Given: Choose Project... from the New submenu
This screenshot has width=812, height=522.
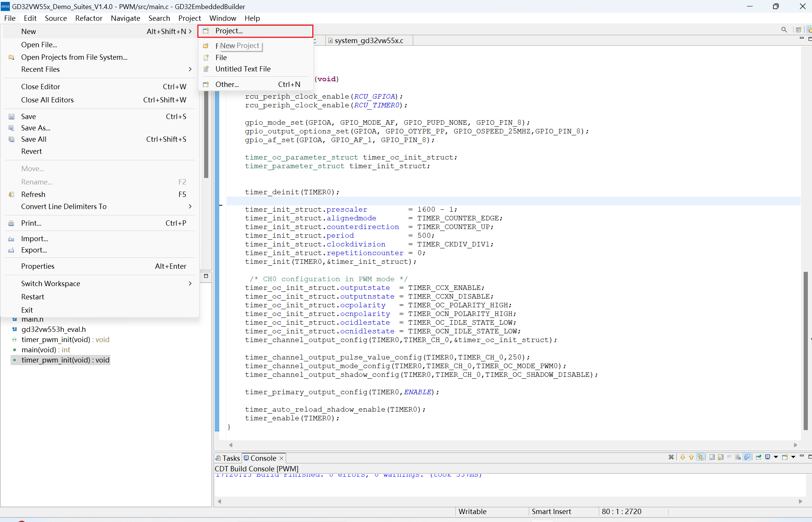Looking at the screenshot, I should click(x=256, y=31).
